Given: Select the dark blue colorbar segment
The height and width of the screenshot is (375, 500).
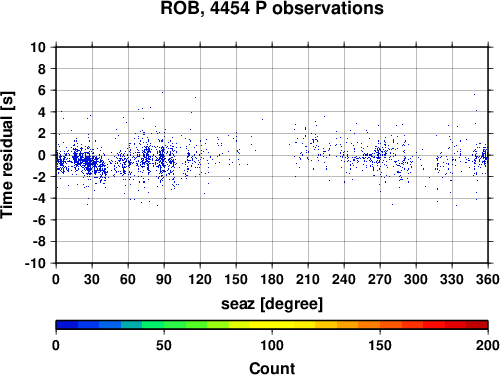Looking at the screenshot, I should (x=67, y=325).
